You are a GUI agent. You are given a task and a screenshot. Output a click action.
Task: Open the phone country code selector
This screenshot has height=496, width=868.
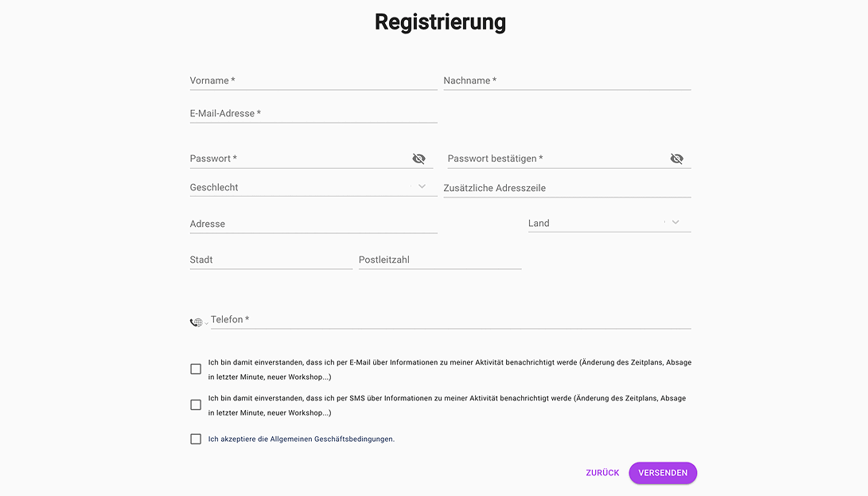click(x=197, y=322)
